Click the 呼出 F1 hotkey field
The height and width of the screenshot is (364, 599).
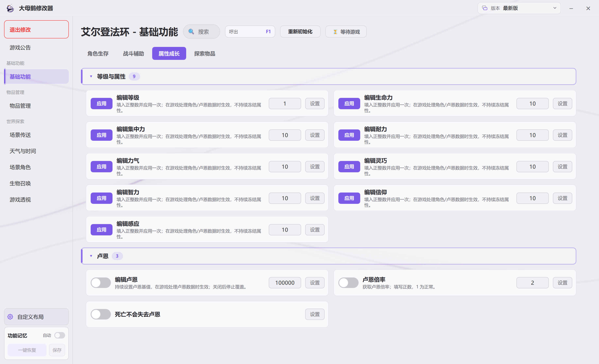tap(250, 32)
